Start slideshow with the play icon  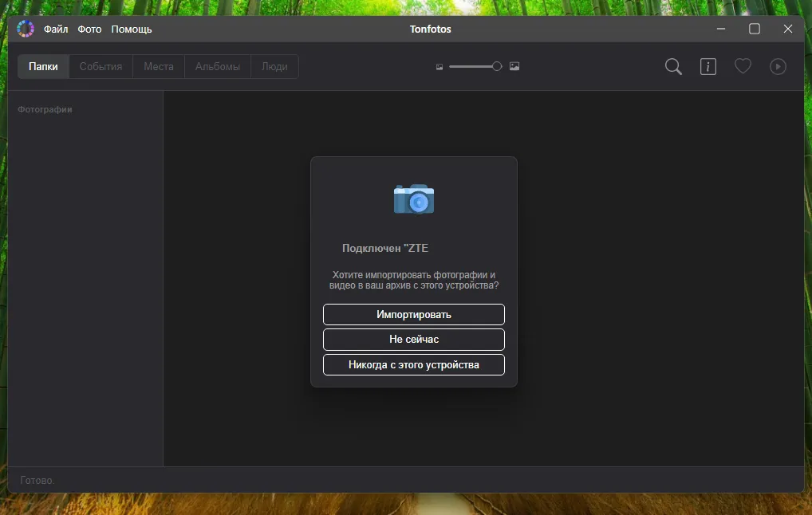tap(778, 67)
